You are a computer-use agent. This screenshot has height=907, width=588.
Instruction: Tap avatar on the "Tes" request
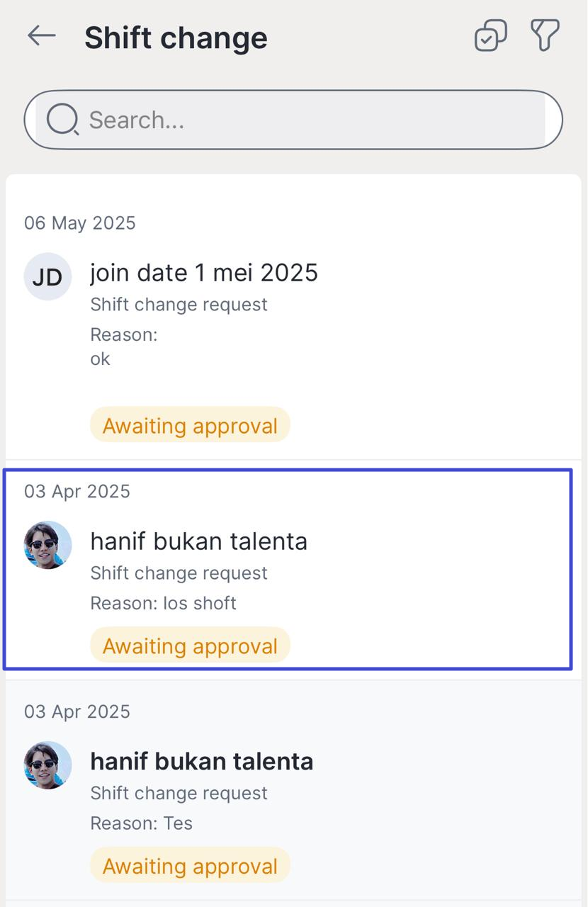point(47,765)
